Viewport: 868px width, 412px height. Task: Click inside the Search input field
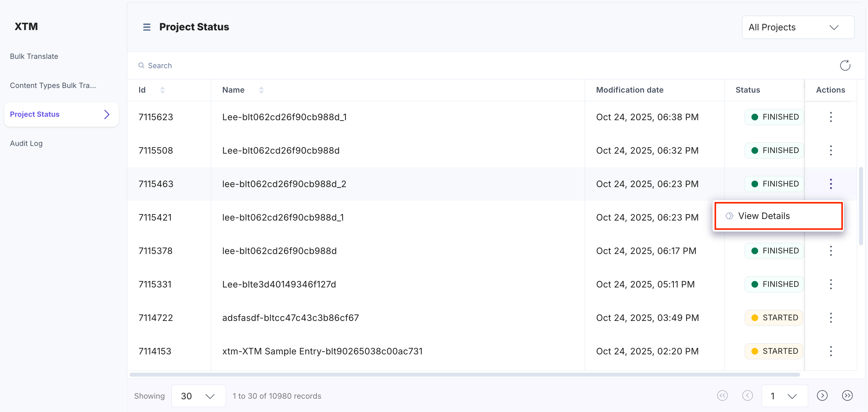236,65
